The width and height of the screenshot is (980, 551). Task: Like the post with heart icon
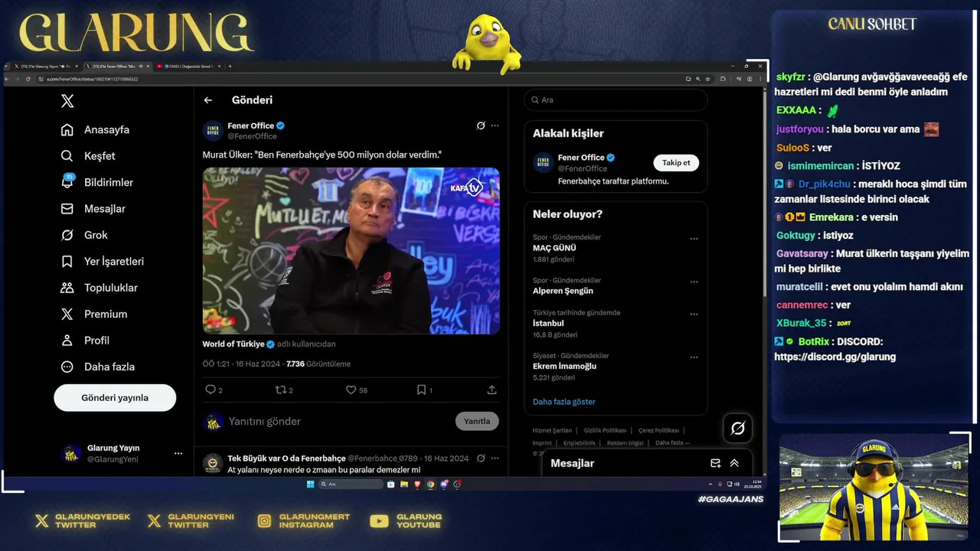pyautogui.click(x=351, y=390)
